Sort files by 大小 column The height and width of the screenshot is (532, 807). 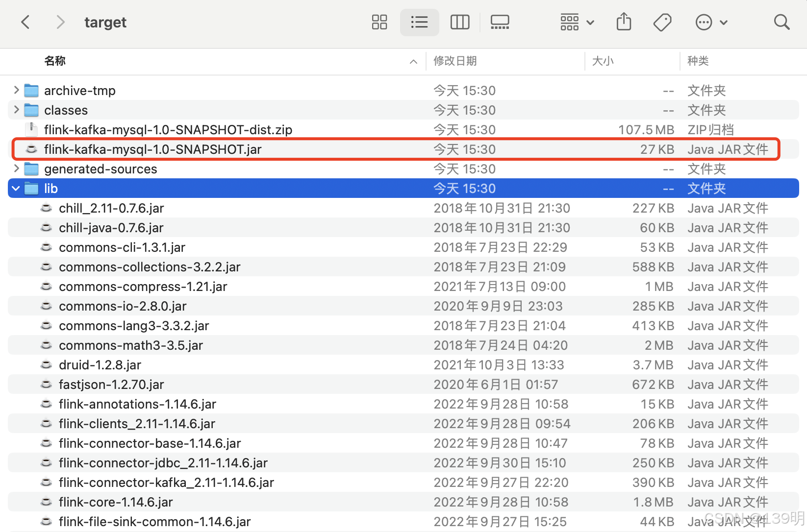coord(603,61)
